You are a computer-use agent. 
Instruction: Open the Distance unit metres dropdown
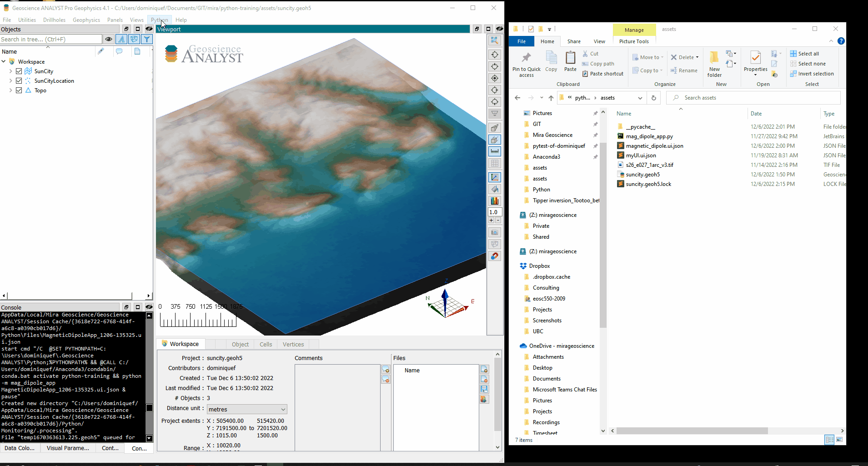(x=247, y=409)
